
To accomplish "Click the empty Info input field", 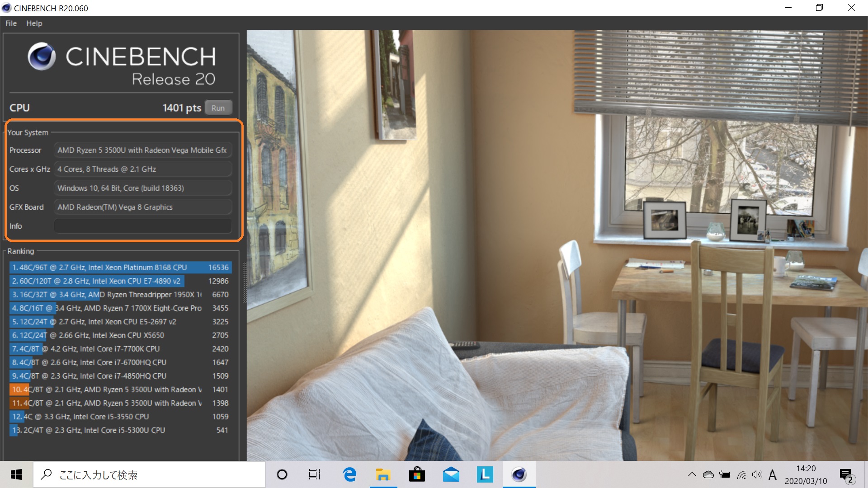I will click(x=143, y=226).
